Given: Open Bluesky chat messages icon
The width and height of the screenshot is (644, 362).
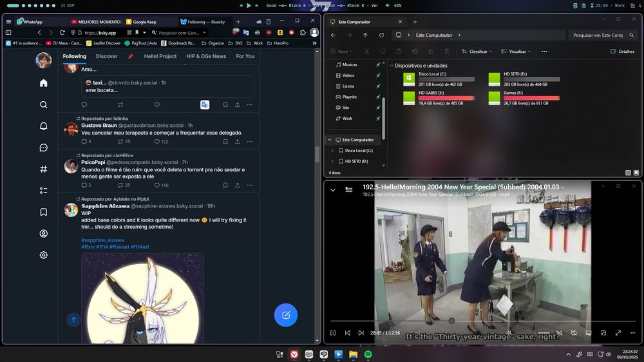Looking at the screenshot, I should tap(44, 148).
